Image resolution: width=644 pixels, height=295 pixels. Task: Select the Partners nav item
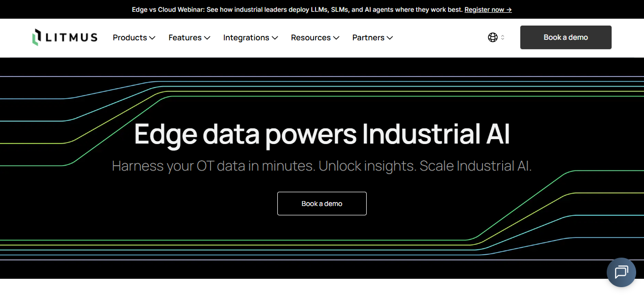coord(368,37)
